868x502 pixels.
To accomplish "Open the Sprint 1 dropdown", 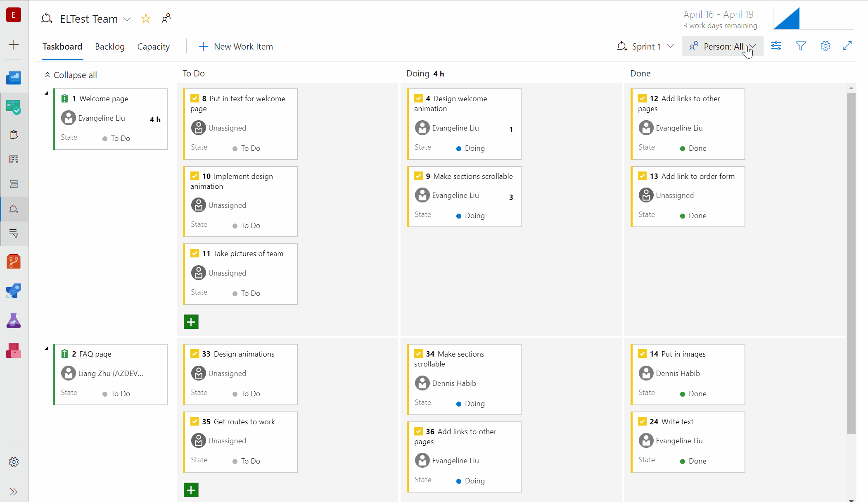I will tap(645, 46).
